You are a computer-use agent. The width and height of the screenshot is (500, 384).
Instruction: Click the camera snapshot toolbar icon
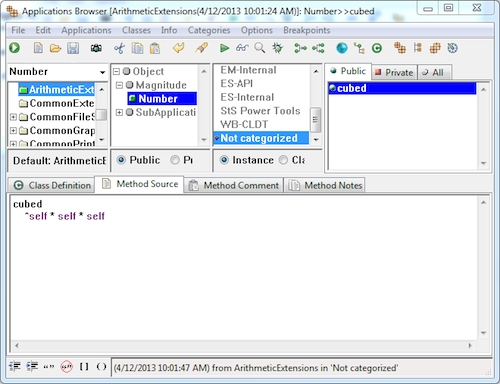[x=96, y=49]
